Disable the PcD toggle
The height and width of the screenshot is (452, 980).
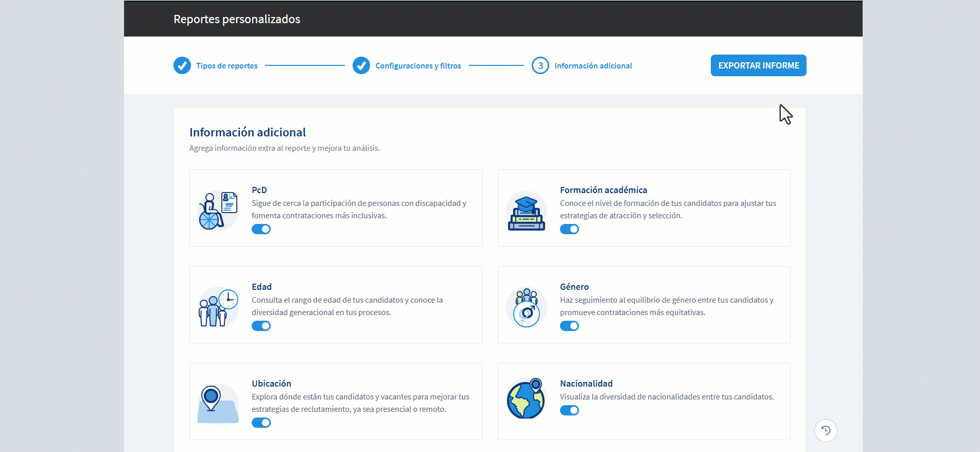[261, 229]
